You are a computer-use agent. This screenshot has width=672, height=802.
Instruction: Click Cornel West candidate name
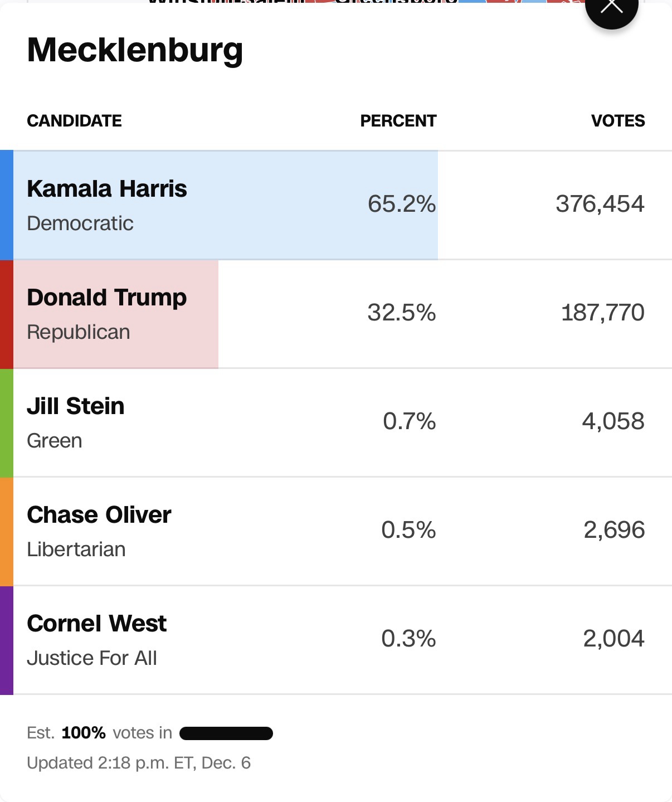click(x=97, y=623)
